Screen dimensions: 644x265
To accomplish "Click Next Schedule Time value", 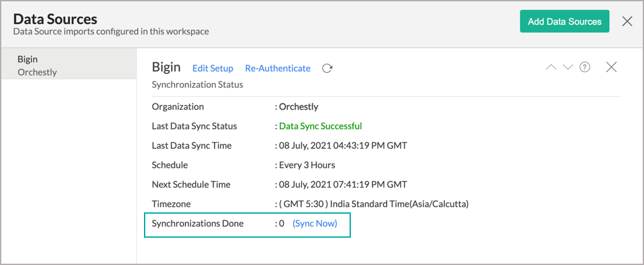I will point(343,184).
